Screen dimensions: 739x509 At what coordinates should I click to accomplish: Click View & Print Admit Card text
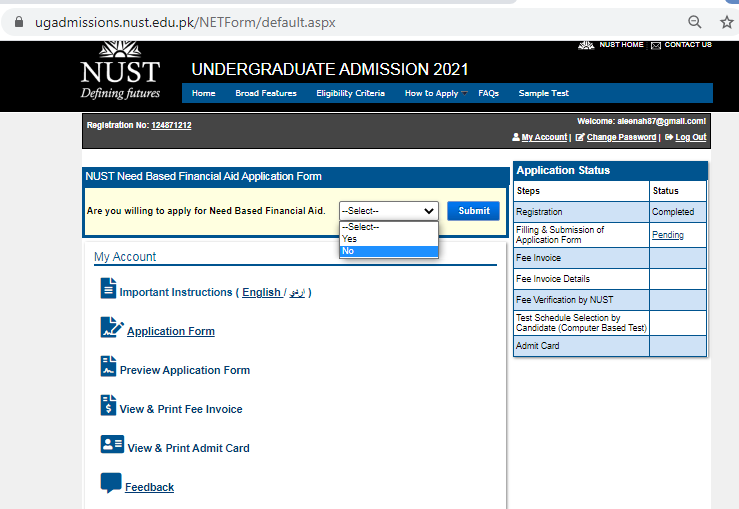click(189, 448)
